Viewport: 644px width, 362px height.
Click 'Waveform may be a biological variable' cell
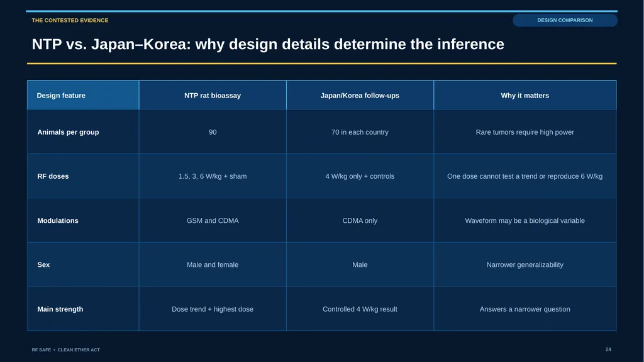(525, 220)
